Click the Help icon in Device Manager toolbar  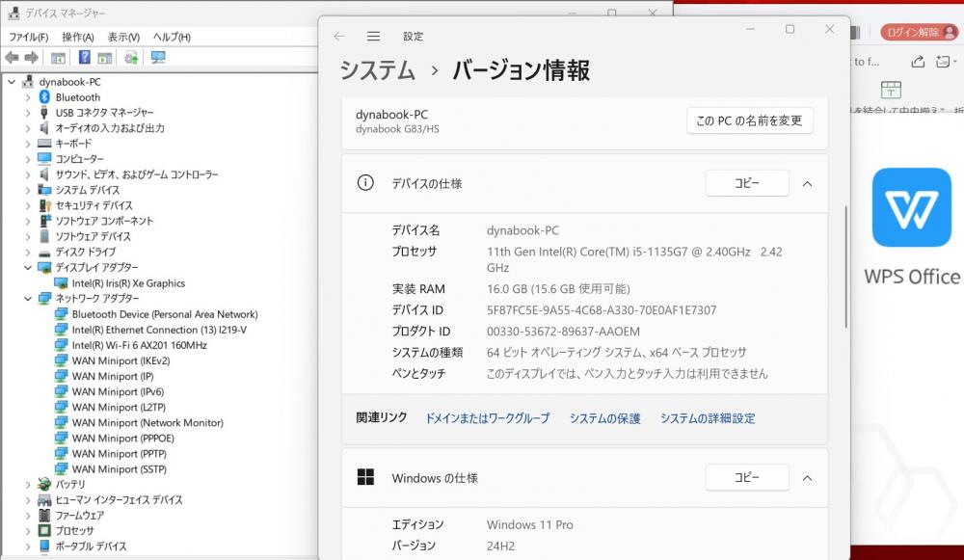tap(85, 58)
